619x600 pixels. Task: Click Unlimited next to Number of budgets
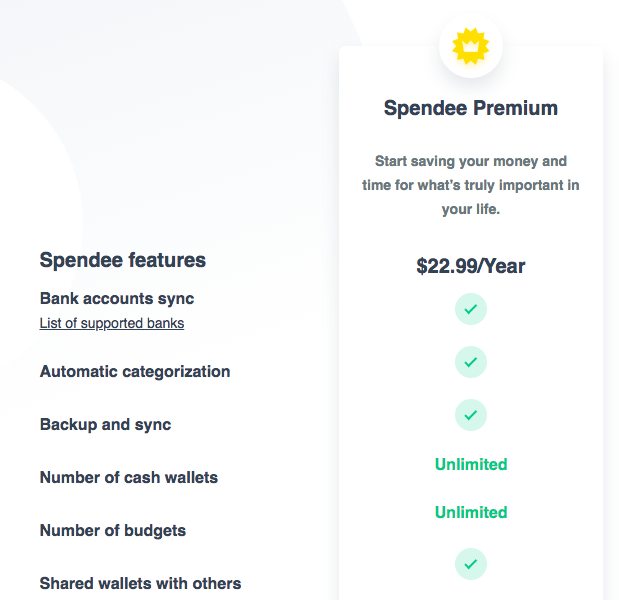[471, 512]
